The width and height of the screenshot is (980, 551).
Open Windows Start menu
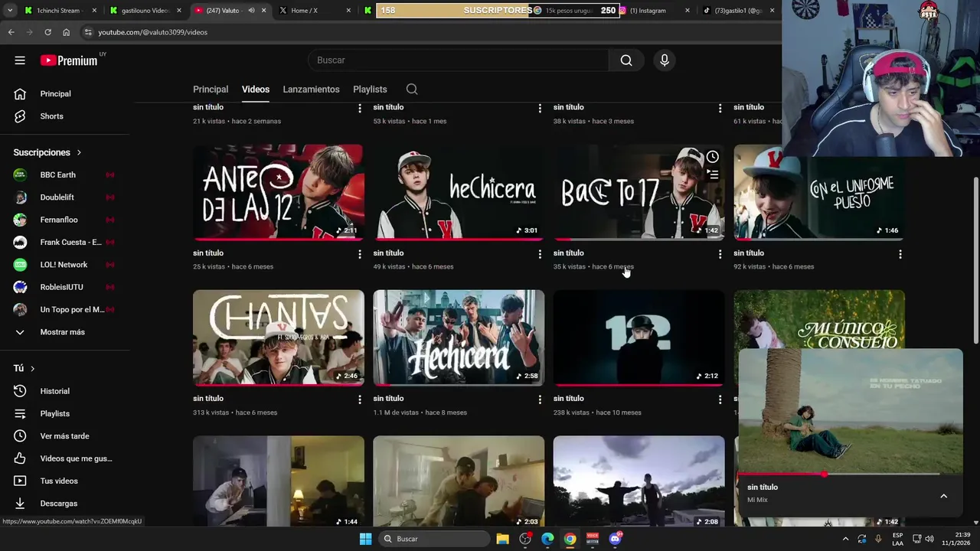pos(365,539)
